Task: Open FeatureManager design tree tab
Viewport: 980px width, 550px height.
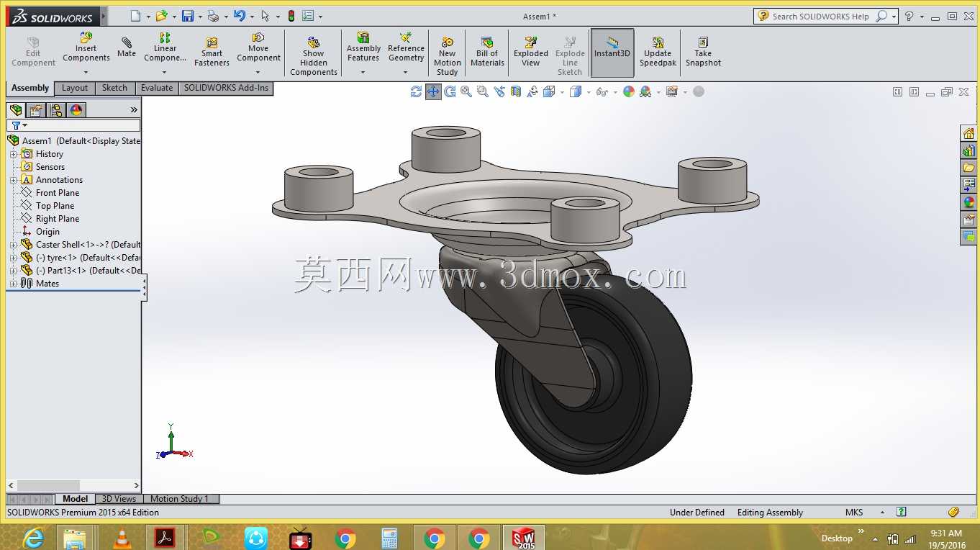Action: click(16, 110)
